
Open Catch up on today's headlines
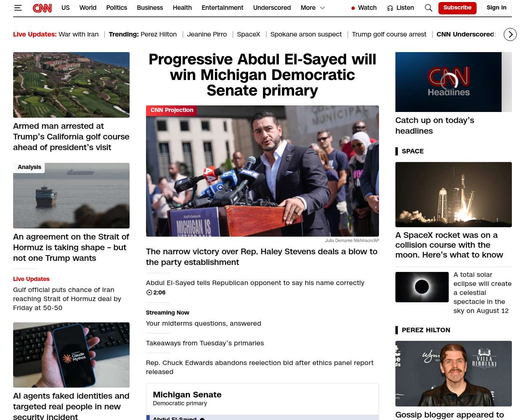click(435, 126)
